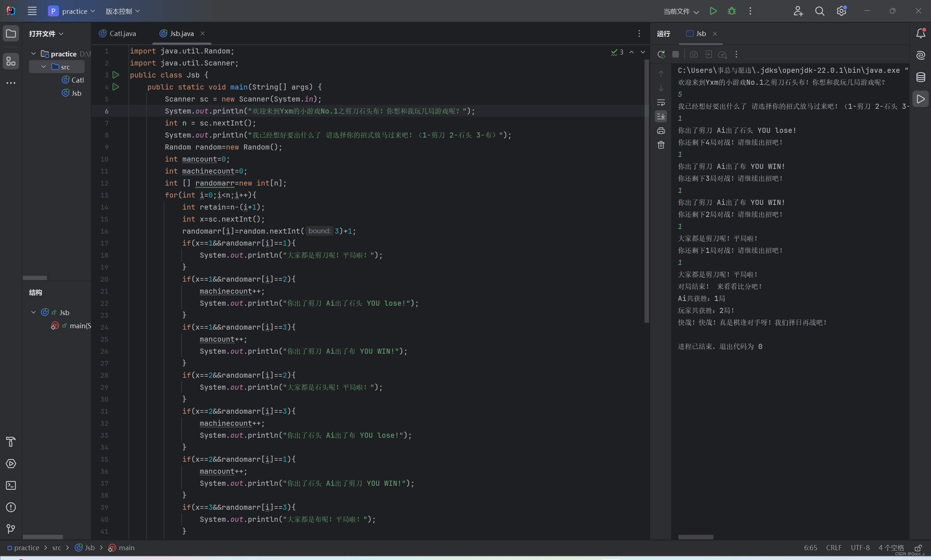Open Catl class in project tree
The height and width of the screenshot is (560, 931).
pyautogui.click(x=73, y=80)
